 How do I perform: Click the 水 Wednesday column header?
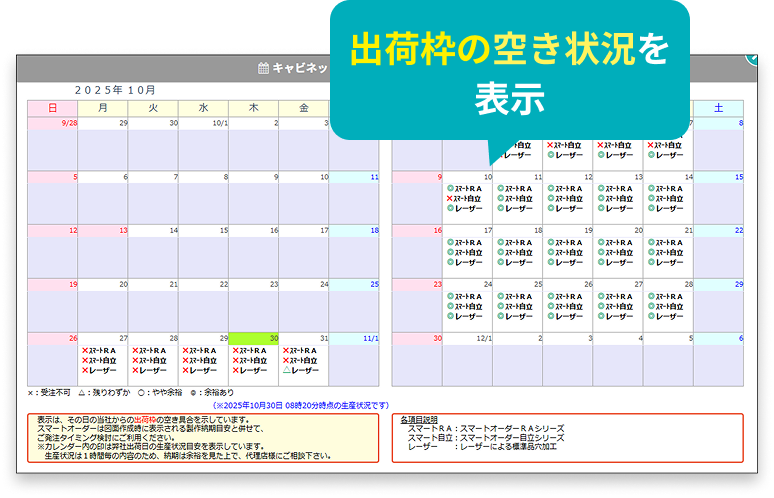203,108
